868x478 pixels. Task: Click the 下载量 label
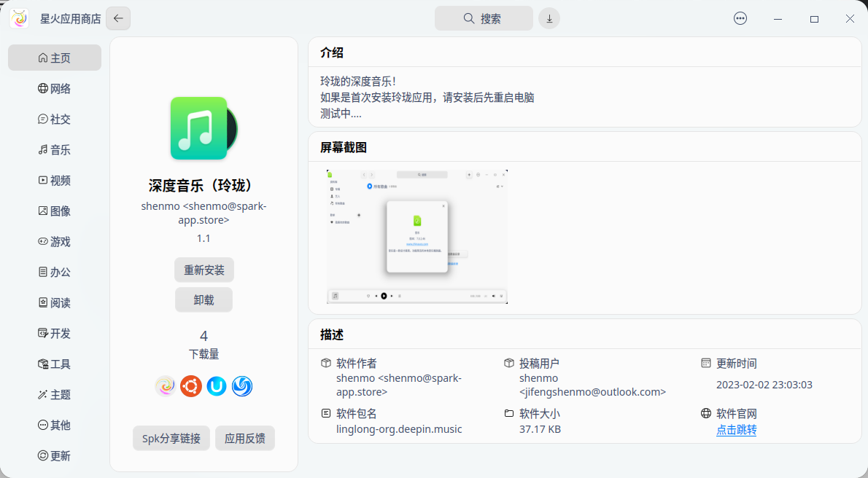pos(204,354)
